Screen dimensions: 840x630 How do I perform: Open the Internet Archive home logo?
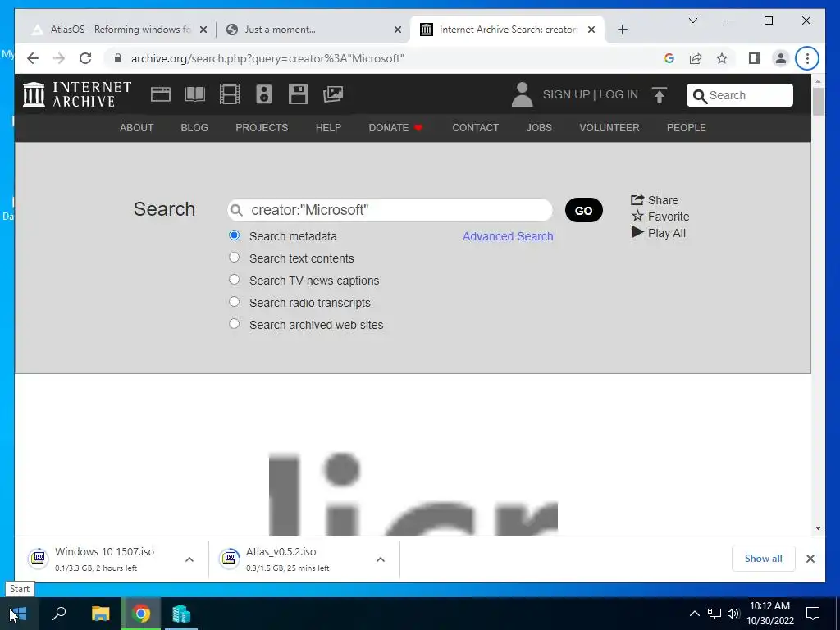[x=77, y=94]
